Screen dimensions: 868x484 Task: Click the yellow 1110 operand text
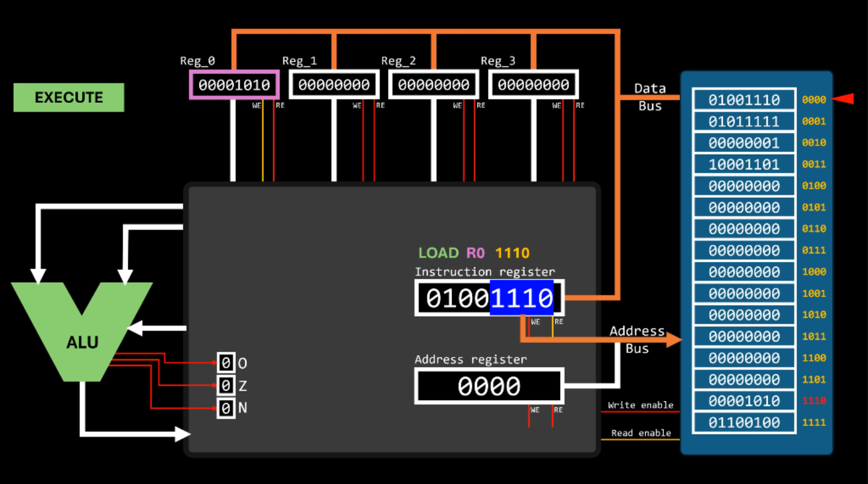click(x=512, y=253)
